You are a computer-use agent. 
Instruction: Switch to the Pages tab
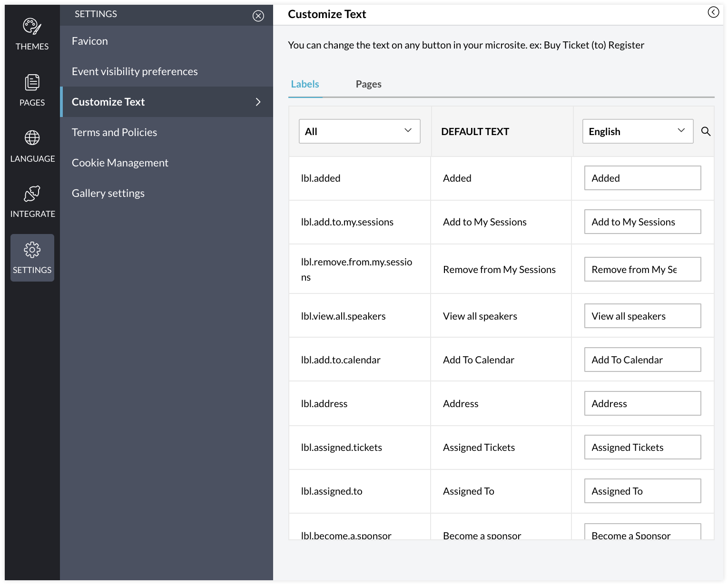tap(368, 84)
